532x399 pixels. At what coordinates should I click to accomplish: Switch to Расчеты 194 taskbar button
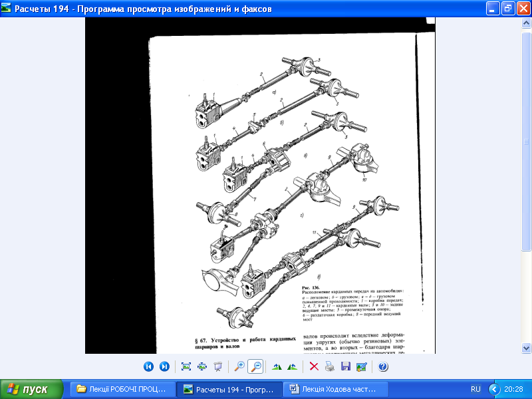(229, 389)
